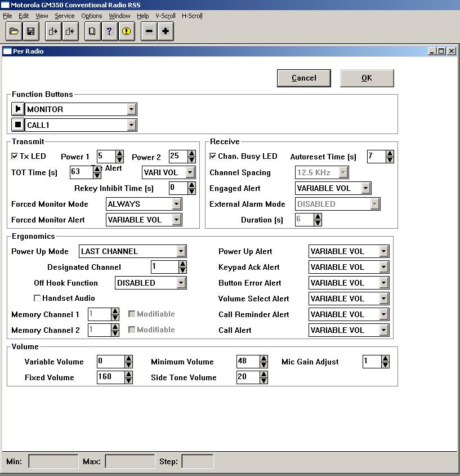This screenshot has width=460, height=476.
Task: Open the Options menu
Action: click(91, 16)
